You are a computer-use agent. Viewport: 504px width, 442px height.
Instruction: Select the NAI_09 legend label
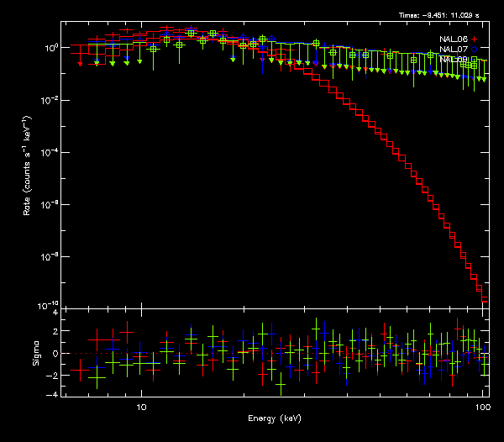(453, 60)
